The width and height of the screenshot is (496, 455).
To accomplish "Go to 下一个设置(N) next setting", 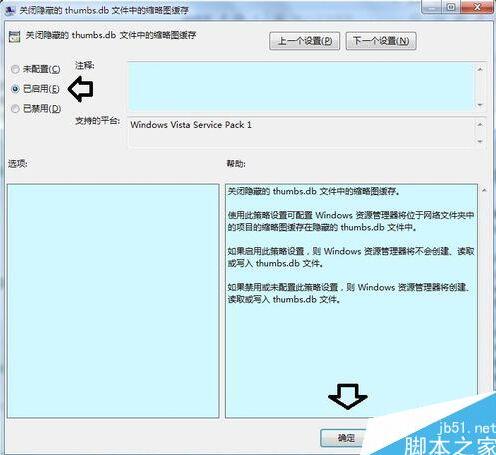I will [x=381, y=41].
